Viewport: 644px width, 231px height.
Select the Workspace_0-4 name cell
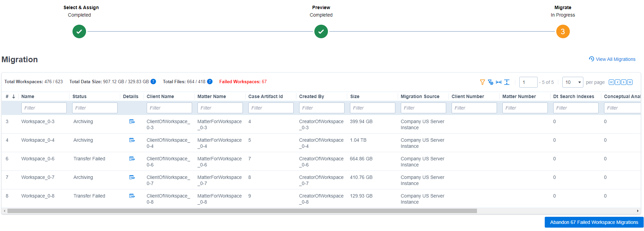pos(38,140)
